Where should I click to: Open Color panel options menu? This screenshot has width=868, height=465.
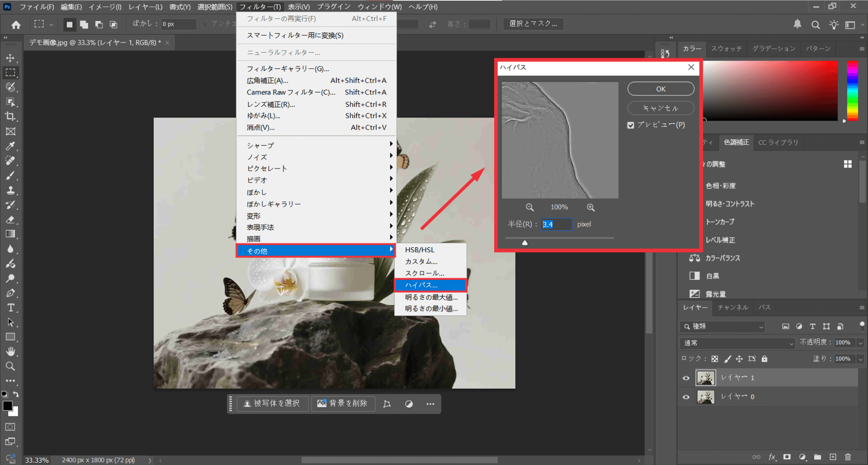pyautogui.click(x=862, y=49)
